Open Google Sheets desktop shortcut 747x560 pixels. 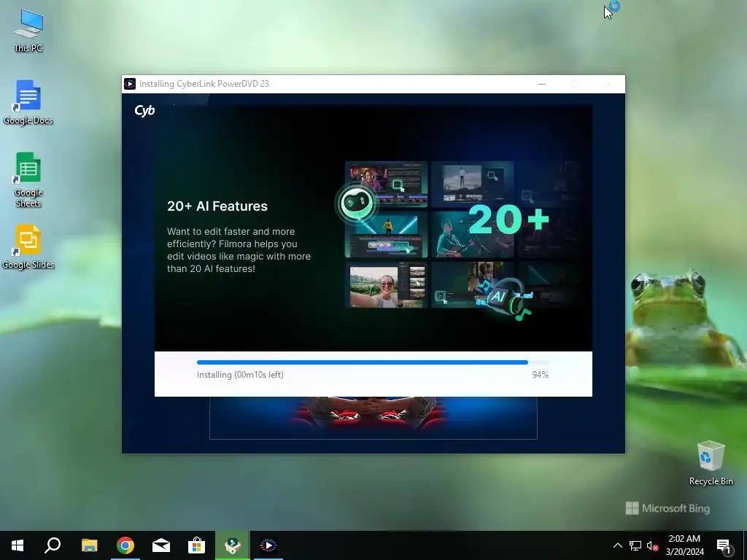coord(28,179)
